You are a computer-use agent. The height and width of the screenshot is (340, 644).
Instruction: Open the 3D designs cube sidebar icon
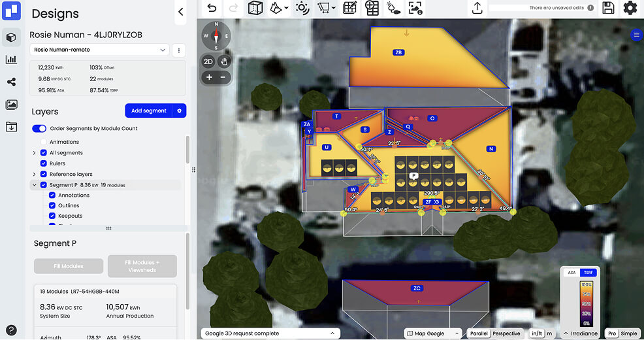(x=11, y=37)
